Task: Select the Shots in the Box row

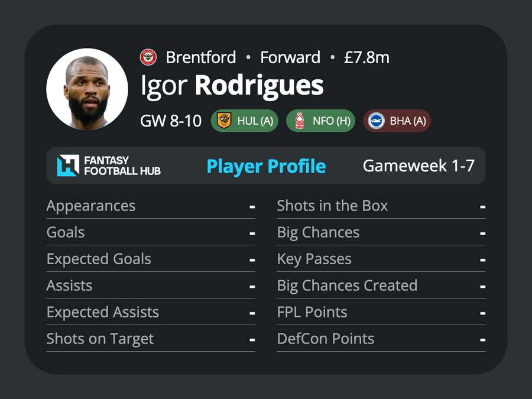Action: point(381,206)
